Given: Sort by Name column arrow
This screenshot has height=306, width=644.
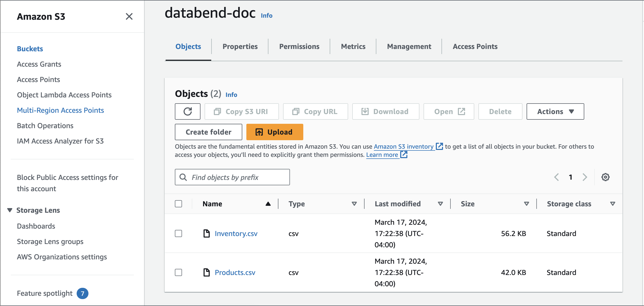Looking at the screenshot, I should (268, 204).
